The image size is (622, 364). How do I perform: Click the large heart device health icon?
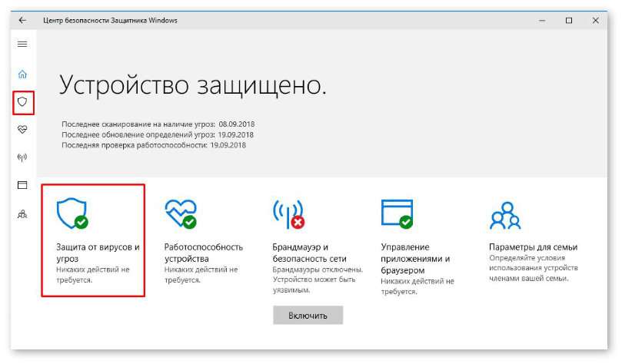pyautogui.click(x=181, y=214)
